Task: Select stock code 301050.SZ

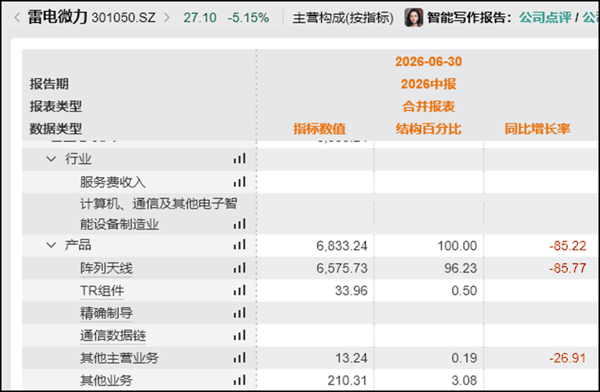Action: [124, 18]
